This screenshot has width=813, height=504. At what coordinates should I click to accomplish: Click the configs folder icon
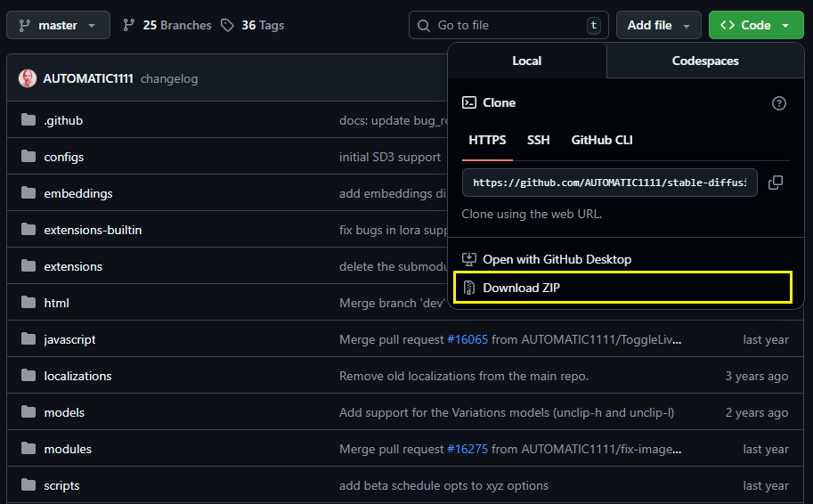[28, 157]
